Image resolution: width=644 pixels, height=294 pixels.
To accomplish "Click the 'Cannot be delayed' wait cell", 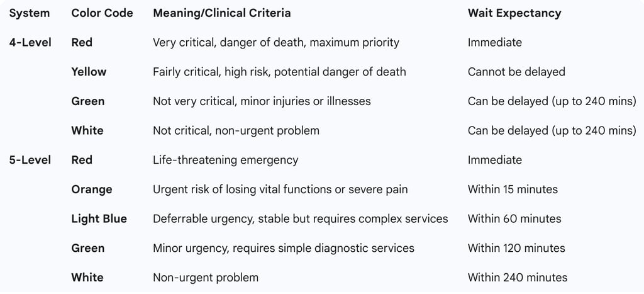I will coord(516,72).
